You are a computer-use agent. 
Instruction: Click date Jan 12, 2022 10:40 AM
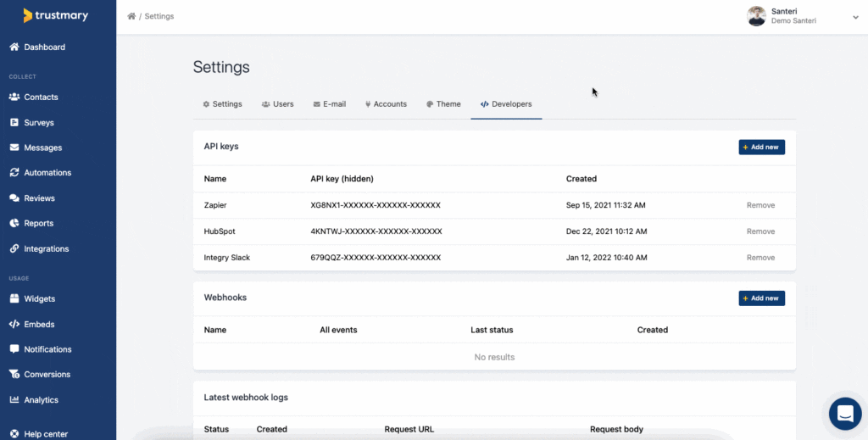pyautogui.click(x=606, y=258)
